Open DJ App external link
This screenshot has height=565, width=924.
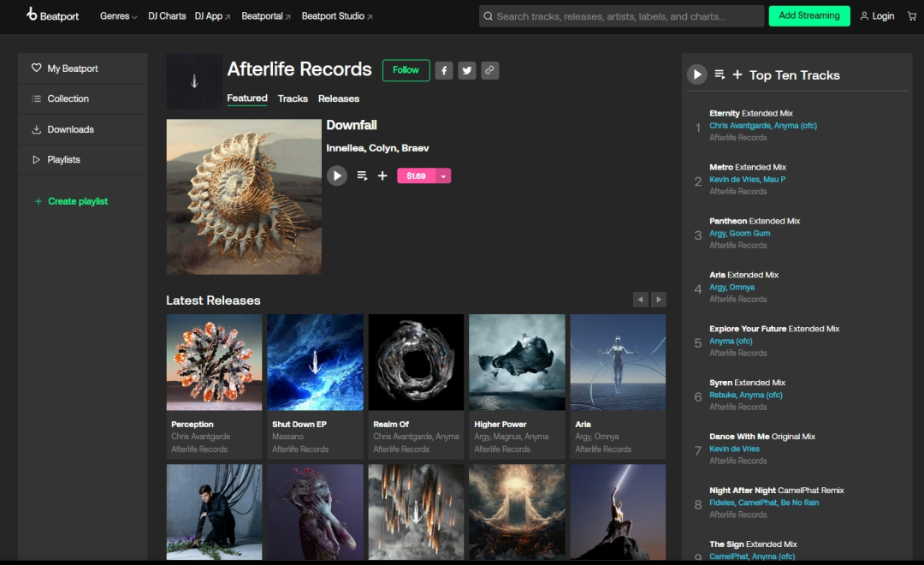pos(213,16)
